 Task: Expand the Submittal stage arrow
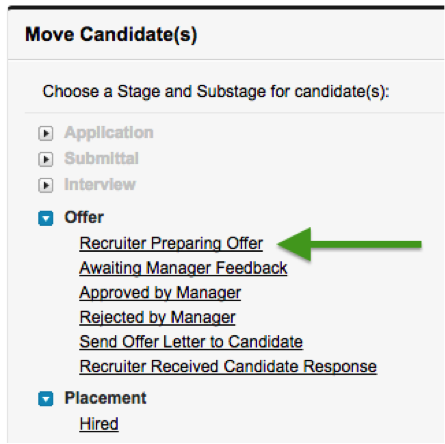click(x=46, y=159)
